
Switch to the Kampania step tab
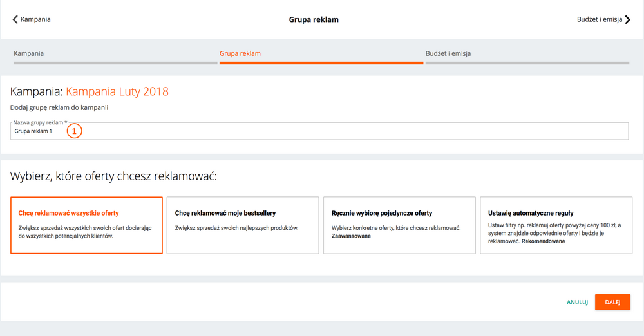click(x=29, y=53)
